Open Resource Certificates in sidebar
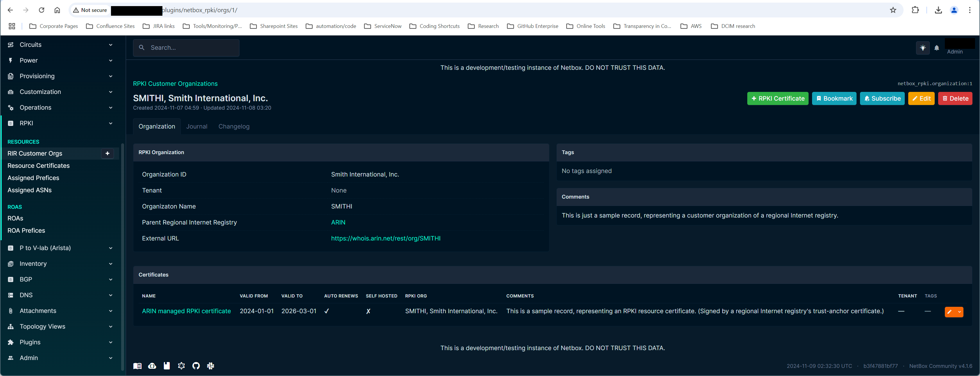Image resolution: width=980 pixels, height=376 pixels. pos(38,166)
